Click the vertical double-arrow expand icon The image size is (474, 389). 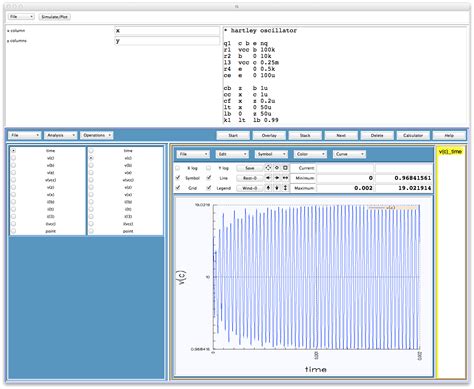(285, 188)
